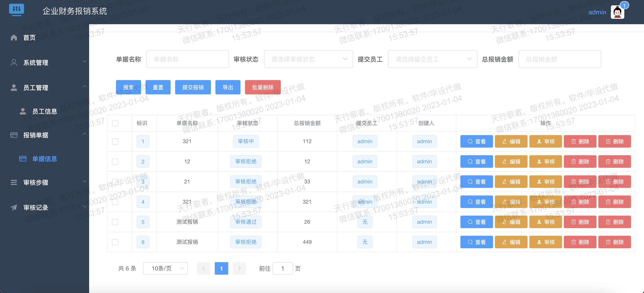
Task: Click the trash 批量删除 icon button
Action: 263,87
